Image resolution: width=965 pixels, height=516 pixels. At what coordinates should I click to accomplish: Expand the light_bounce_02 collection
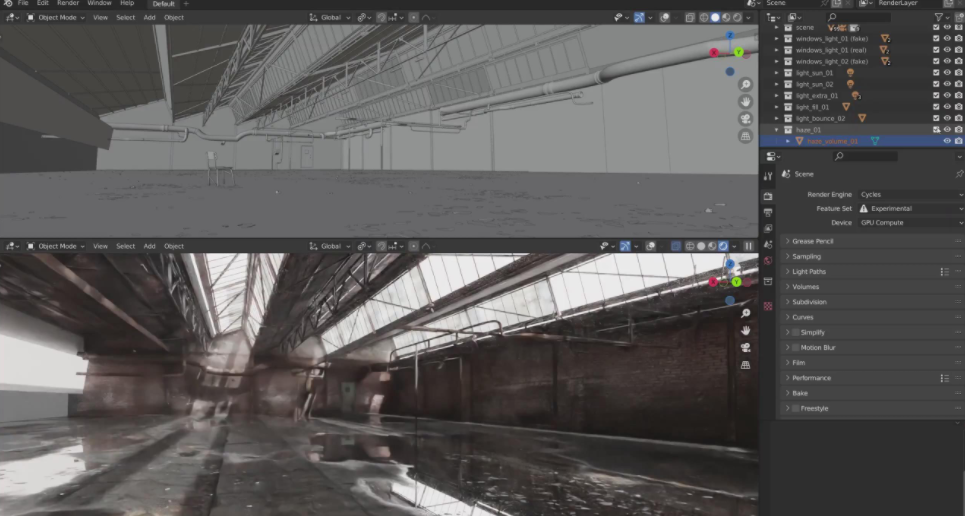(778, 118)
